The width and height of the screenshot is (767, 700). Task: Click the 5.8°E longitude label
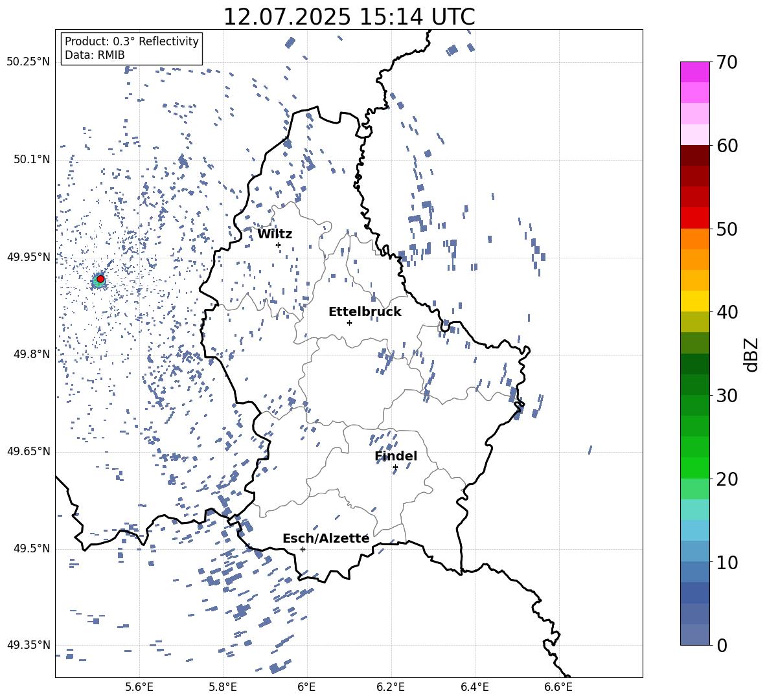(223, 687)
